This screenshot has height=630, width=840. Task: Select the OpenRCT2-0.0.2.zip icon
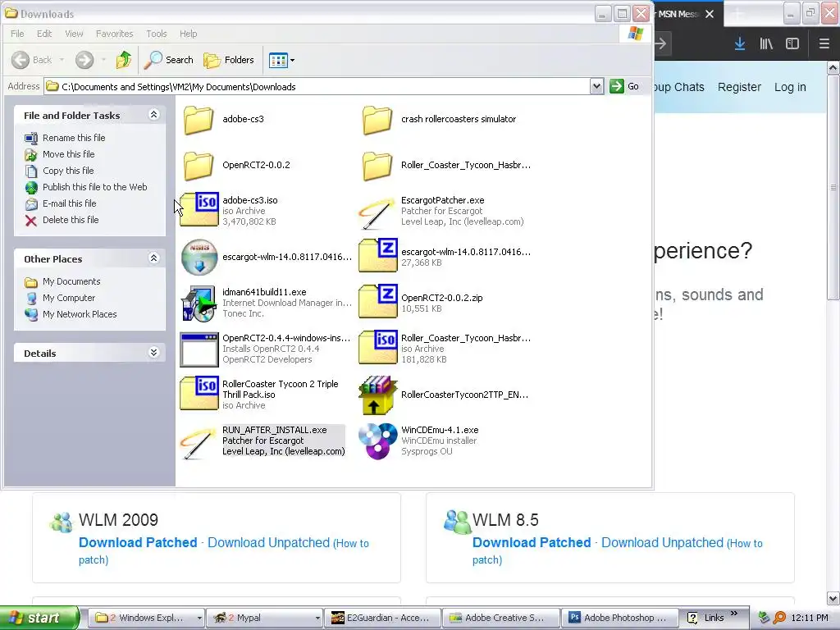coord(378,302)
